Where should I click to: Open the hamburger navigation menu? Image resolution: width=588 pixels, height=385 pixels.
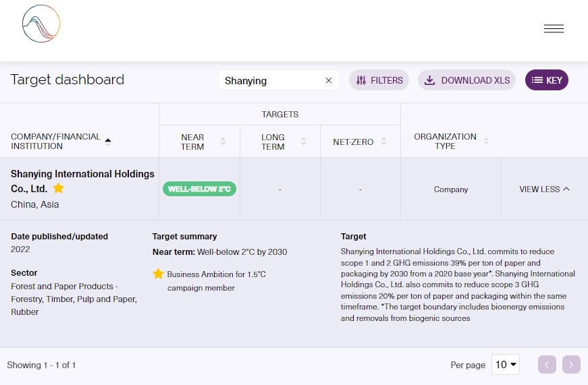[554, 28]
